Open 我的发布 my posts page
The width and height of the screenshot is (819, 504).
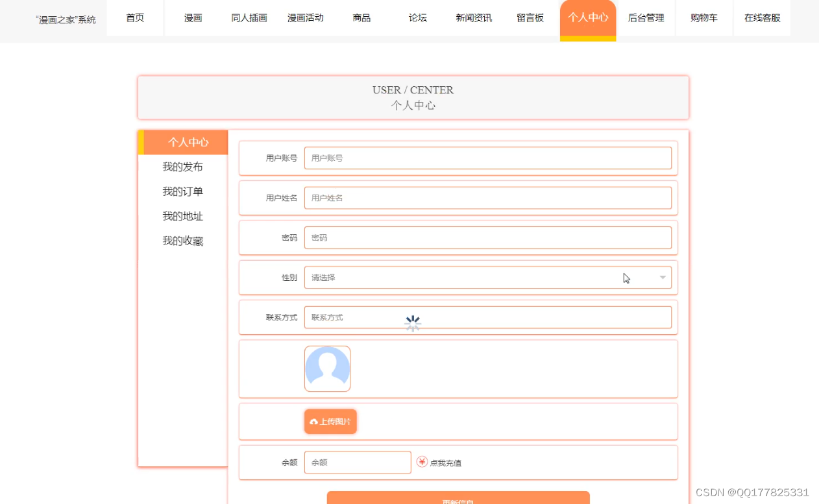[x=184, y=167]
